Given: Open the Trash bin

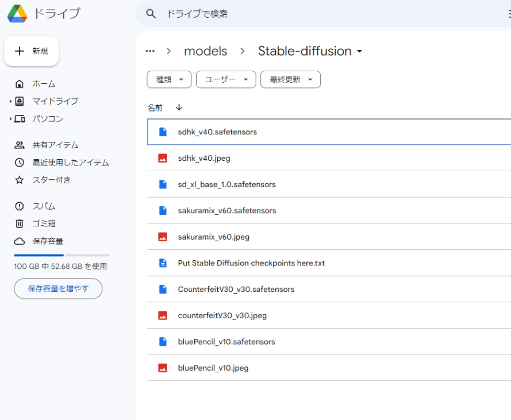Looking at the screenshot, I should 44,224.
